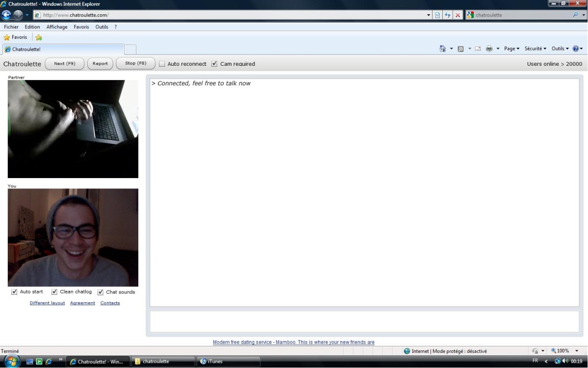Screen dimensions: 588x368
Task: Open the volume speaker tray icon
Action: pos(565,361)
